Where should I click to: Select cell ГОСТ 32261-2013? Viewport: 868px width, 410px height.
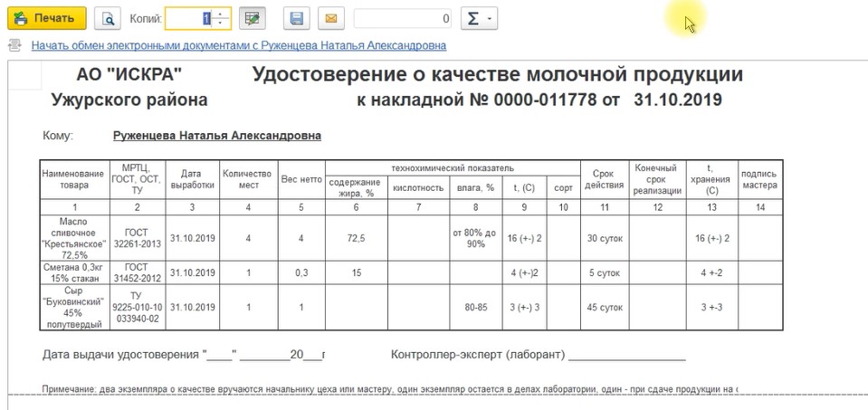(138, 238)
